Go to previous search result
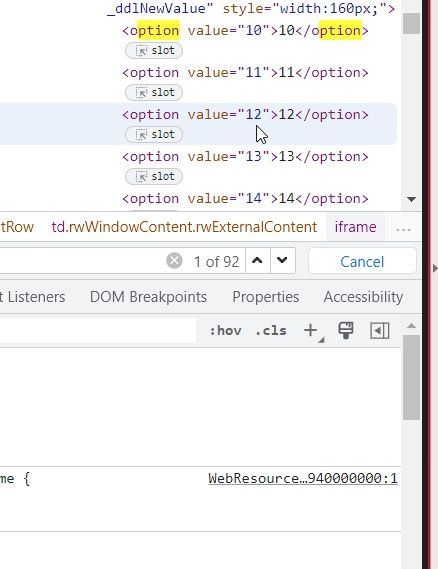 click(258, 261)
